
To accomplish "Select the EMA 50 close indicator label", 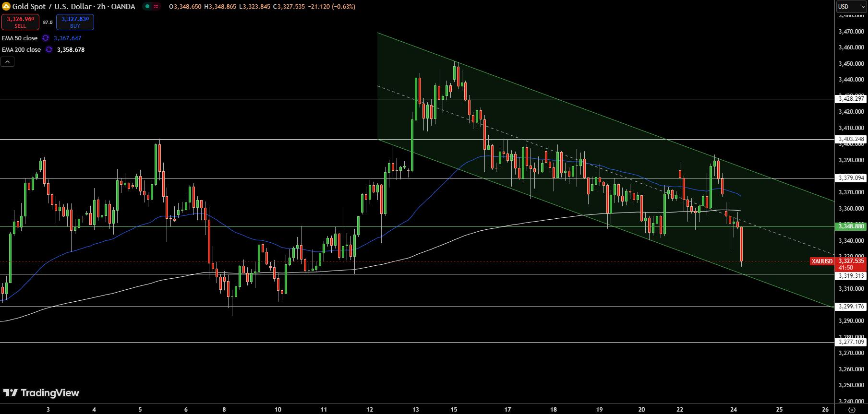I will (20, 38).
